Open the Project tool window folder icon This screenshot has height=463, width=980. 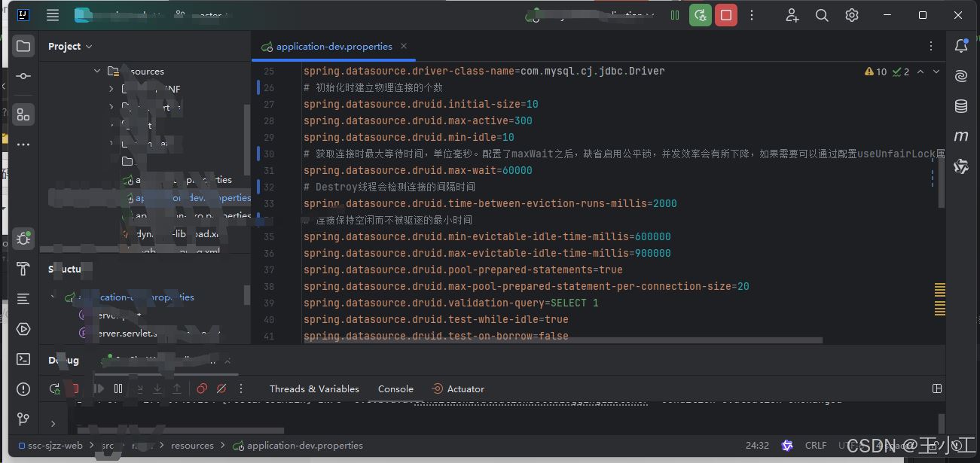(x=23, y=46)
